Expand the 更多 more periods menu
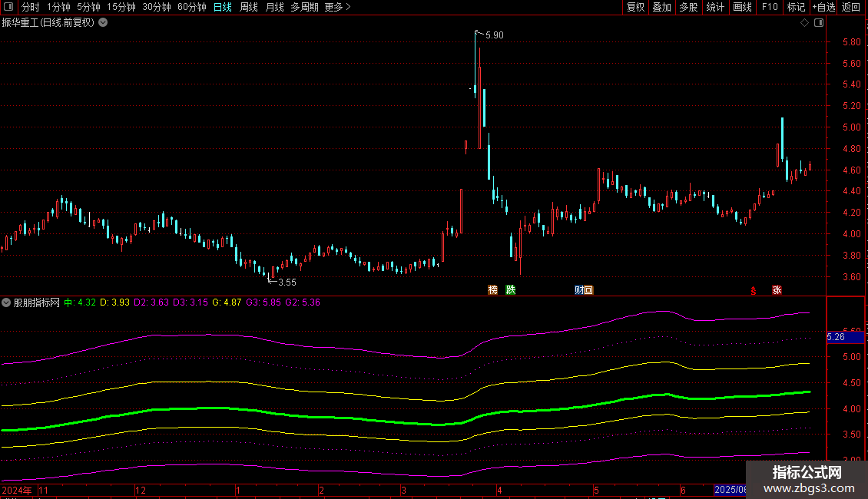 [x=338, y=7]
